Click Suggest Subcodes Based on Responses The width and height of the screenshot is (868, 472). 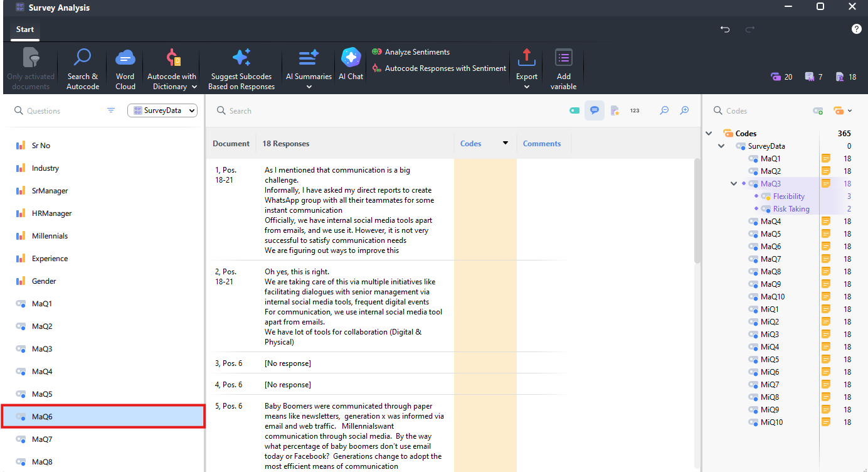coord(241,69)
